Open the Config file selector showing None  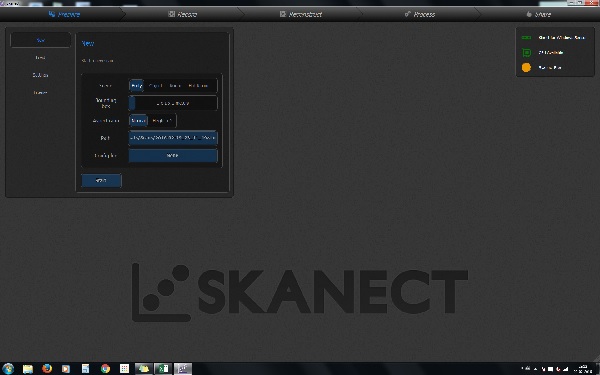173,155
